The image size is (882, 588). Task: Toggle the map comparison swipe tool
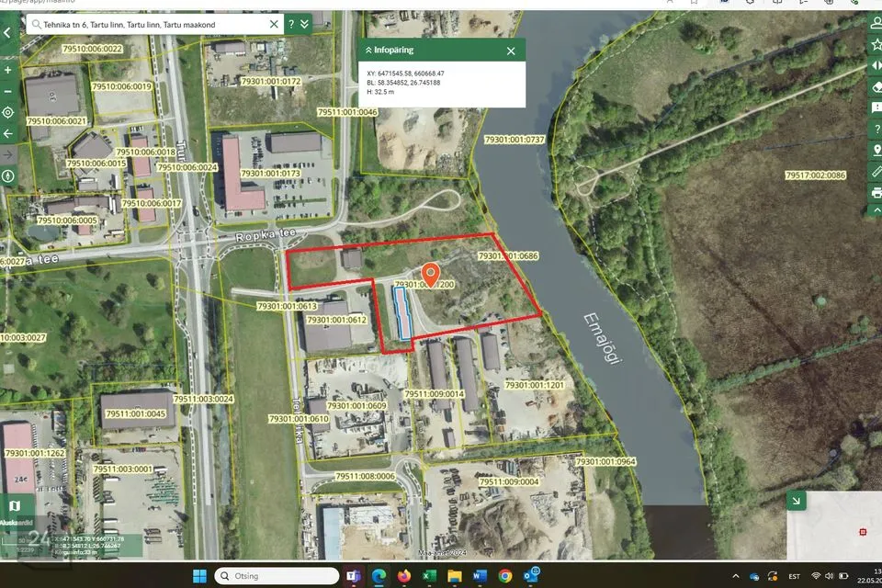[876, 66]
